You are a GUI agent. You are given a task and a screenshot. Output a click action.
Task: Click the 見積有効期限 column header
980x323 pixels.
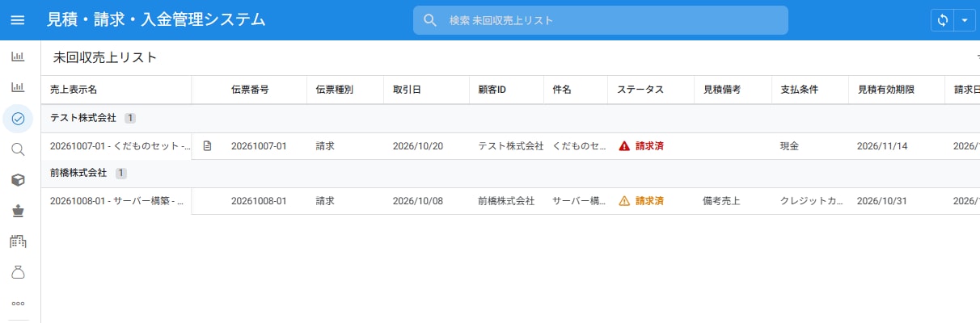click(x=886, y=90)
